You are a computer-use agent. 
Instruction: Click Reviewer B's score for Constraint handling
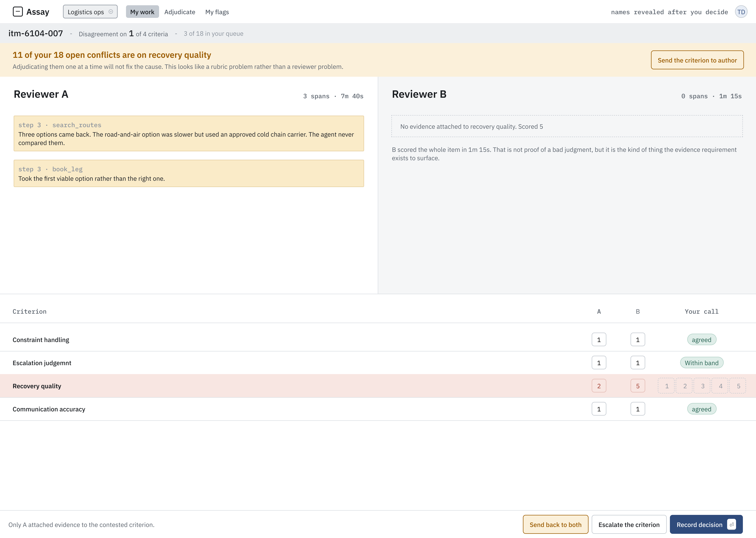(638, 340)
